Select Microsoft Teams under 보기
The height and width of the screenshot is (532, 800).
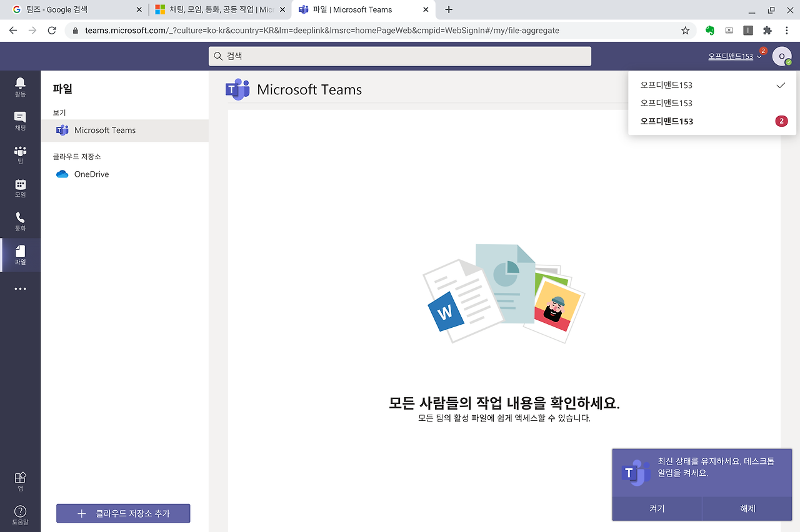point(124,131)
